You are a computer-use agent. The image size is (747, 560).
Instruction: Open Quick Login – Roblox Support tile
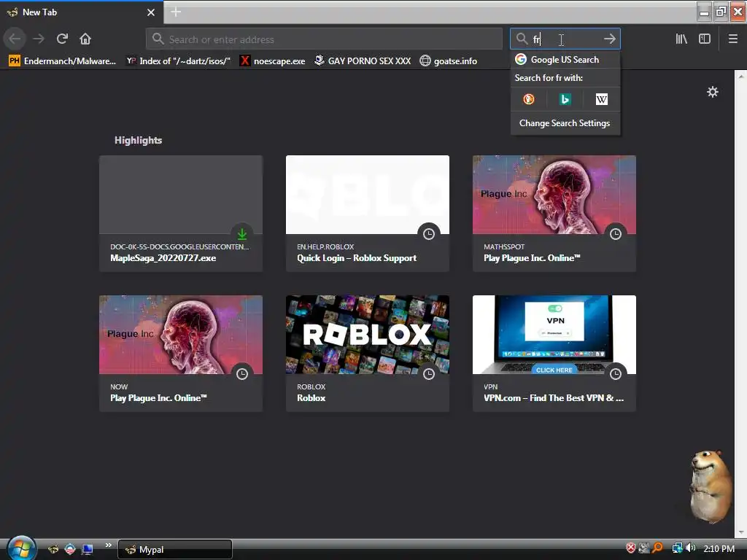(x=368, y=214)
